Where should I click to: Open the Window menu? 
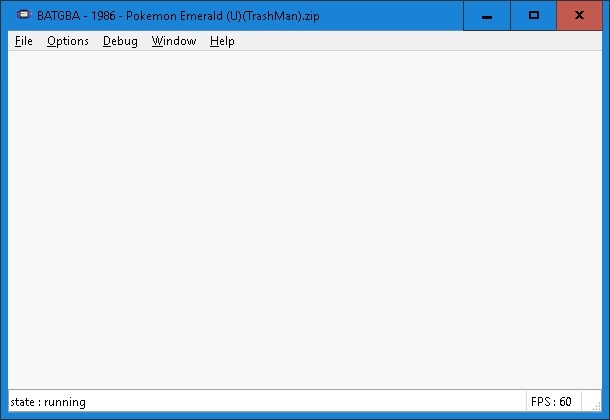pos(174,41)
